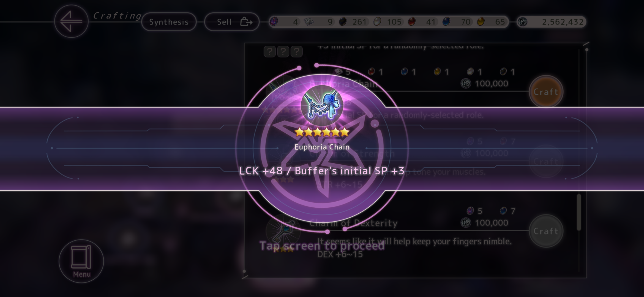Viewport: 644px width, 297px height.
Task: Open the Synthesis tab
Action: [x=169, y=22]
